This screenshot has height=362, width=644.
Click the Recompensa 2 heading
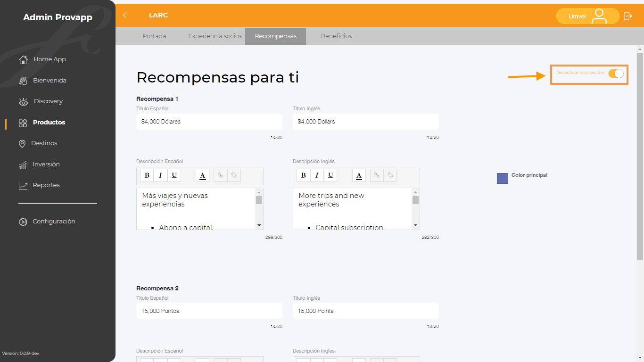(x=157, y=288)
